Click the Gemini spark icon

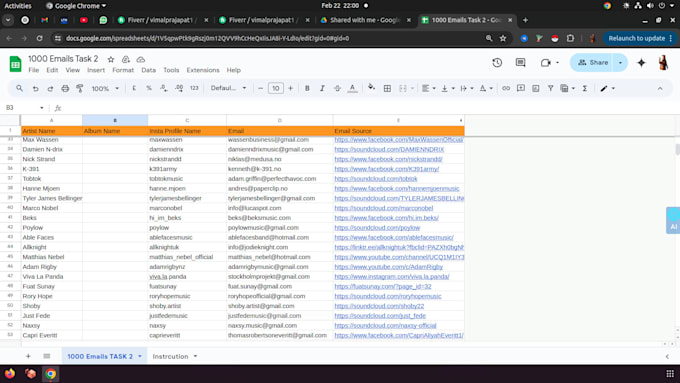click(x=641, y=62)
